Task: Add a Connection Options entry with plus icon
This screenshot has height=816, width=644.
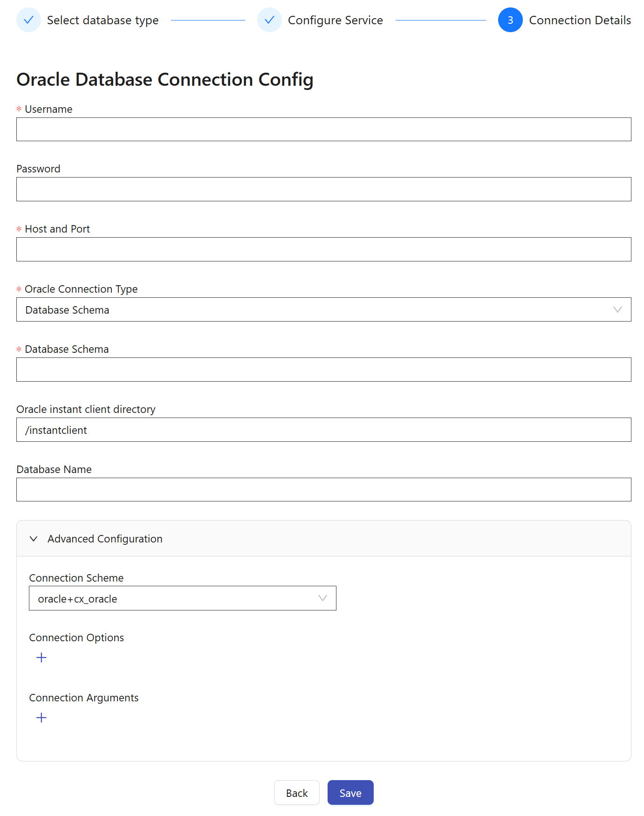Action: pos(41,658)
